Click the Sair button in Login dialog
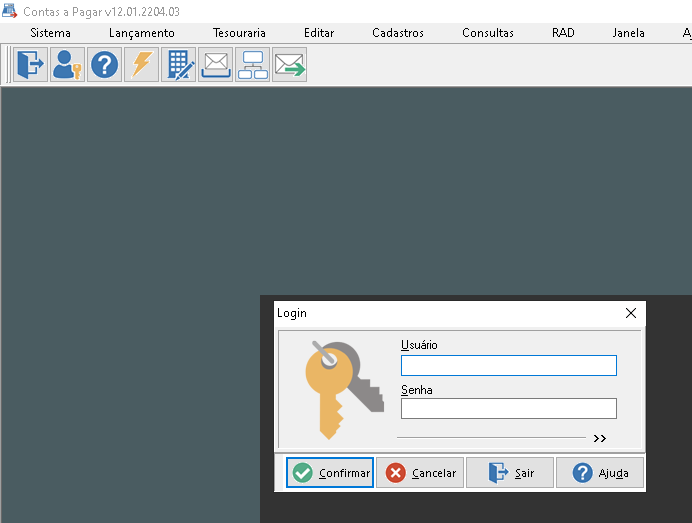 click(510, 473)
